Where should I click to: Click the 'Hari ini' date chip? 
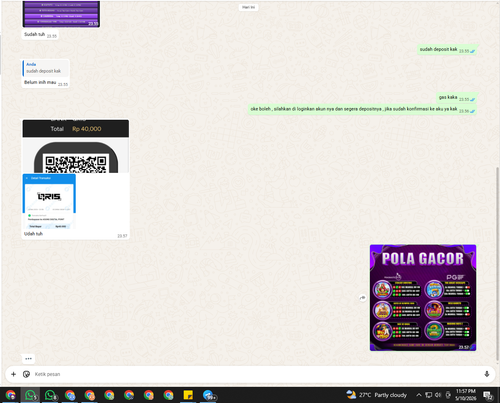pos(248,7)
